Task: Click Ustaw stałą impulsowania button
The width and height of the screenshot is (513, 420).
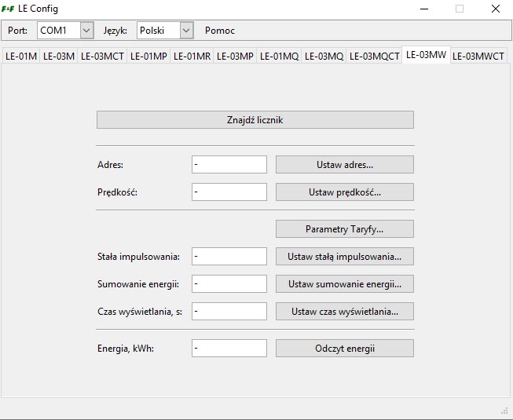Action: click(345, 256)
